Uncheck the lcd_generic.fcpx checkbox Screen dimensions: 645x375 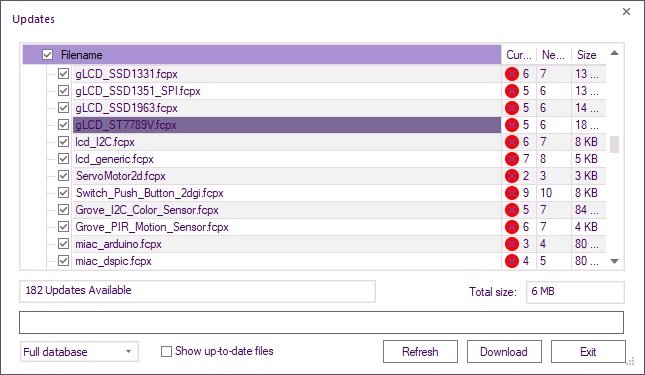63,159
